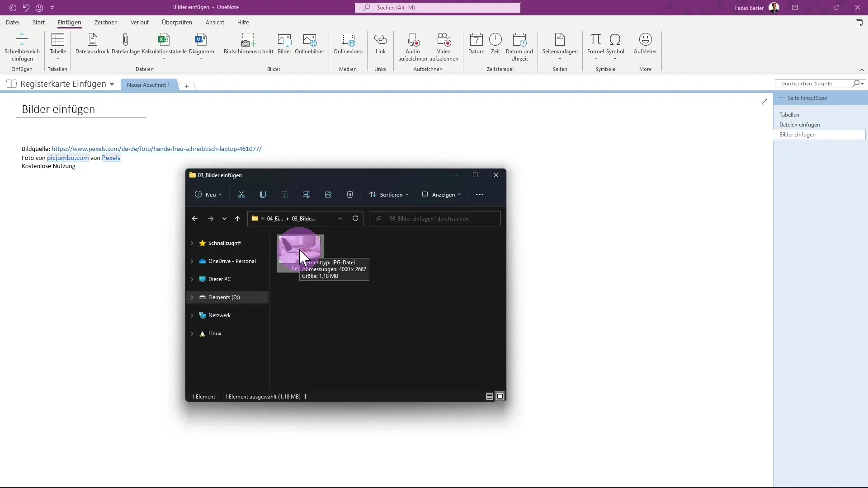Insert a Formel equation
Image resolution: width=868 pixels, height=488 pixels.
tap(595, 47)
